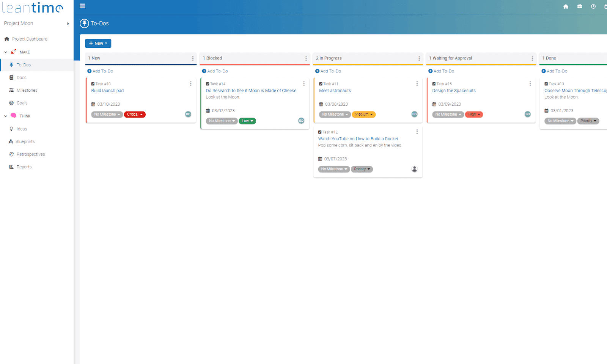Image resolution: width=607 pixels, height=364 pixels.
Task: Click the New button above the board
Action: (x=98, y=43)
